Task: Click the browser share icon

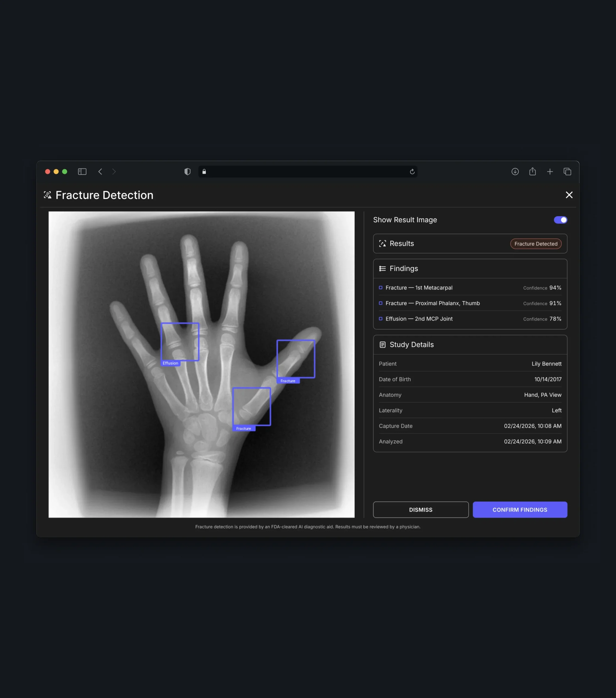Action: click(x=532, y=171)
